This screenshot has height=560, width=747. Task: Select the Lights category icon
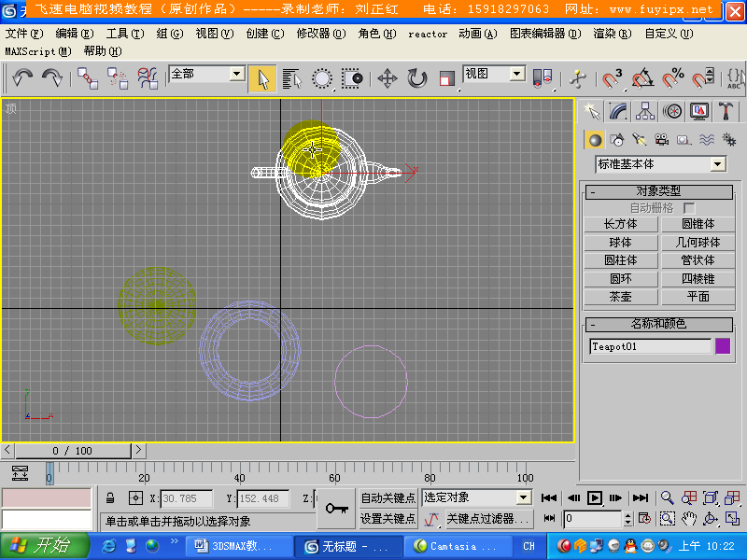point(640,139)
